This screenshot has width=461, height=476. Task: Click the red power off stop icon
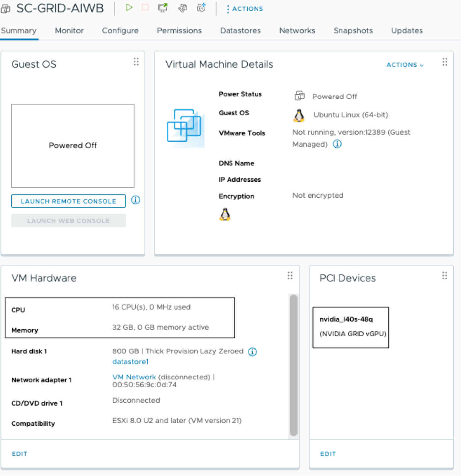(145, 8)
